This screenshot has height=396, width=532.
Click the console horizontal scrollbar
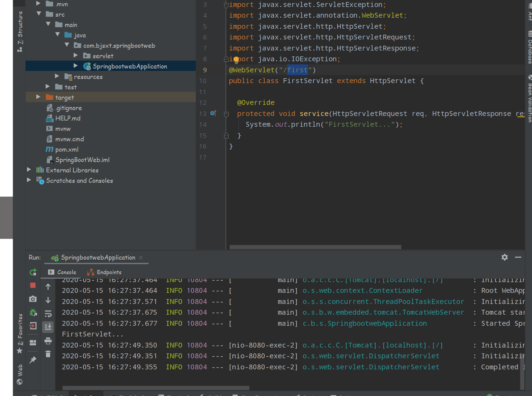(156, 388)
